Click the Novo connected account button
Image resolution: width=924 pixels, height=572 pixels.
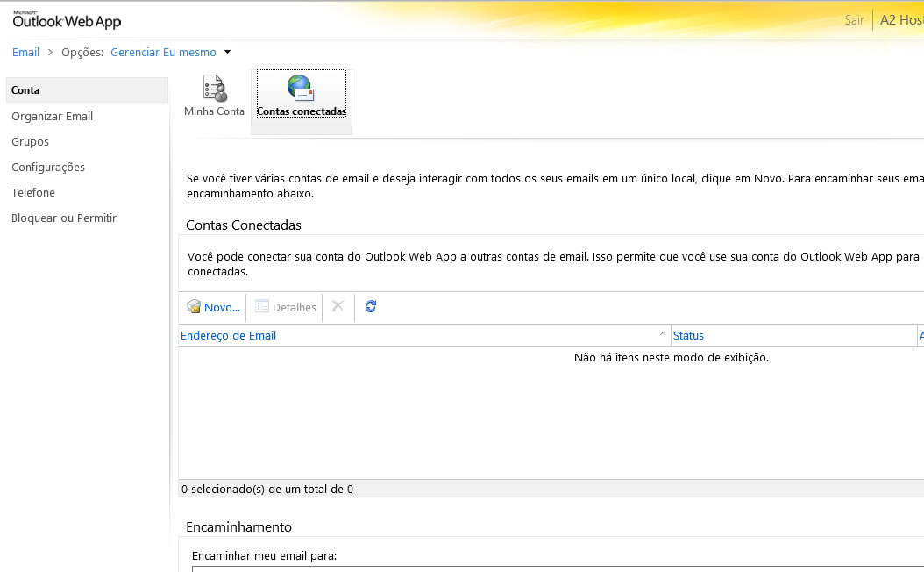point(213,307)
